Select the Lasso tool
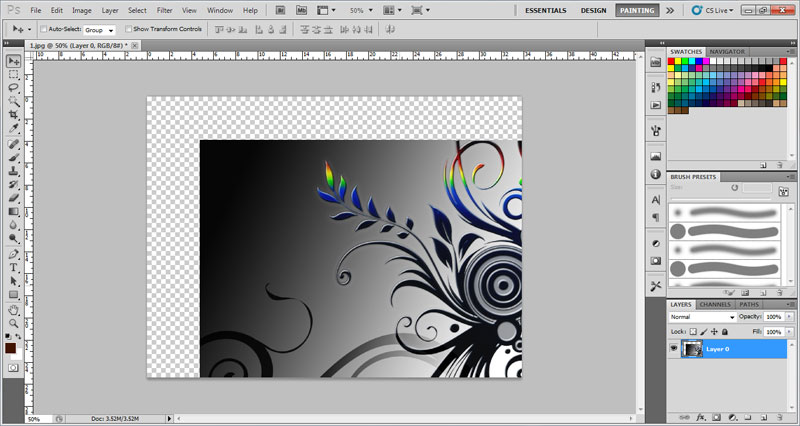Screen dimensions: 800x426 pos(14,88)
